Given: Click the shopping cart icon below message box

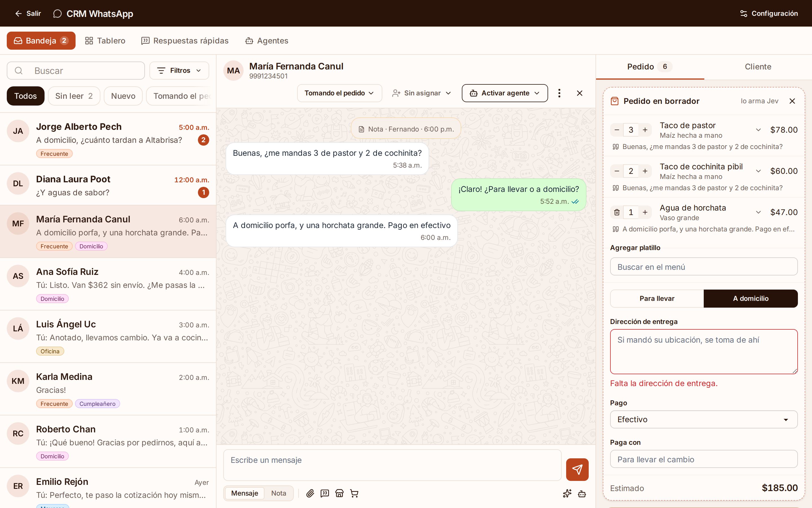Looking at the screenshot, I should pos(354,493).
